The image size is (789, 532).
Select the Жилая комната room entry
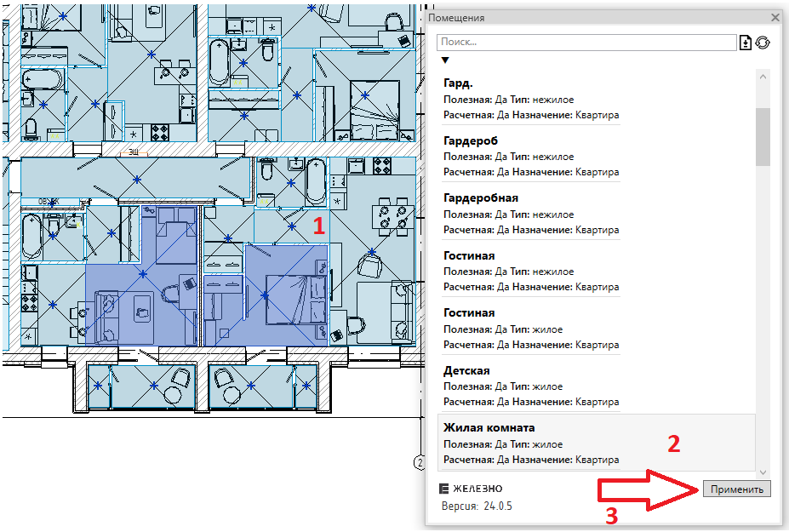(x=597, y=443)
